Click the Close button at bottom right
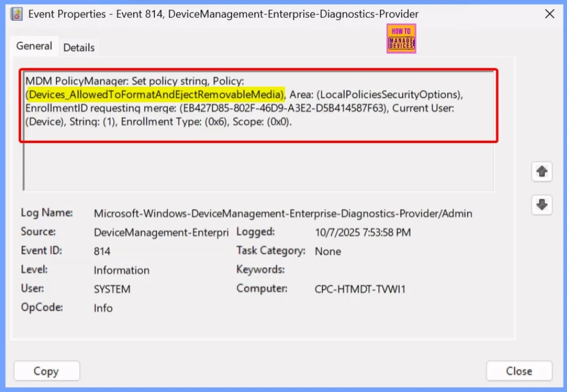 coord(519,371)
